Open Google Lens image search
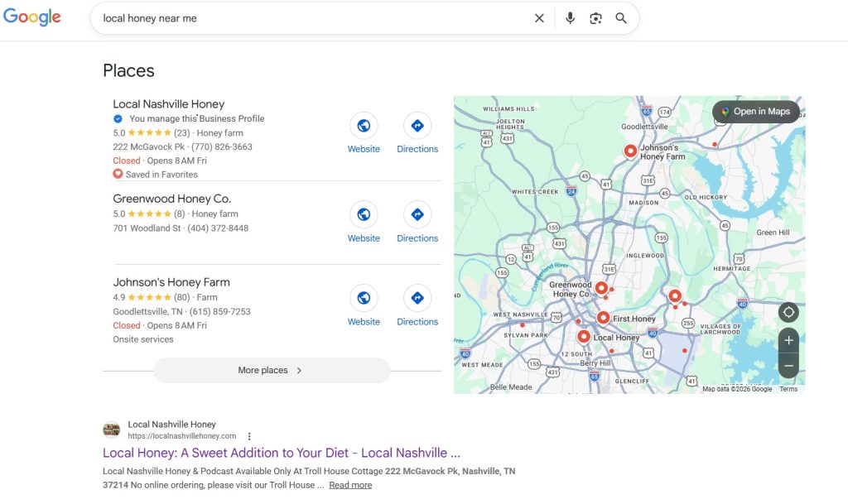The image size is (848, 504). click(595, 18)
